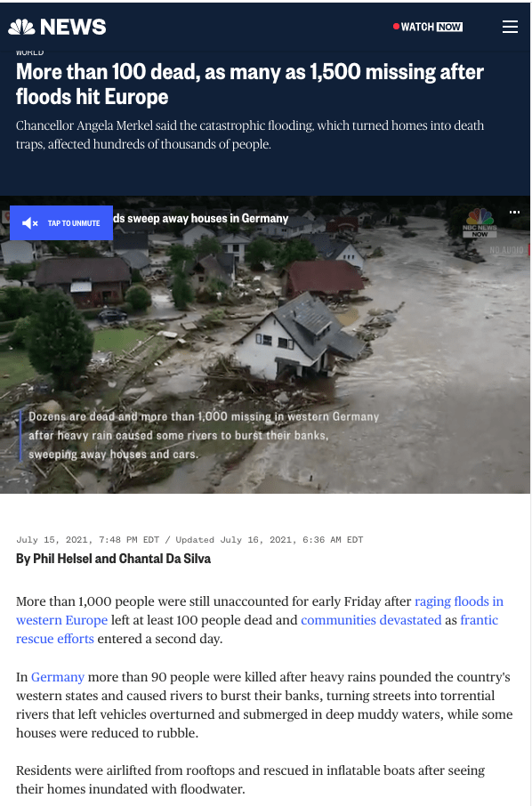Visit the Germany topic link
Screen dimensions: 532x806
tap(58, 676)
